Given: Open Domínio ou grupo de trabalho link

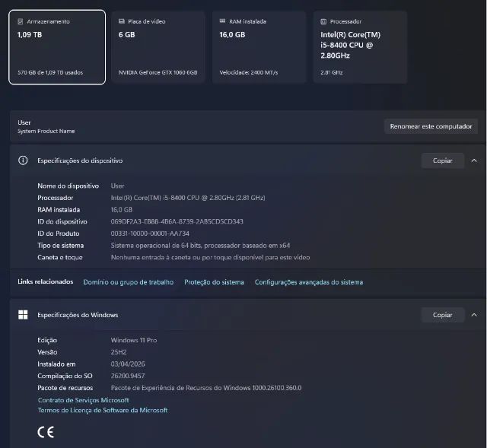Looking at the screenshot, I should click(x=129, y=282).
